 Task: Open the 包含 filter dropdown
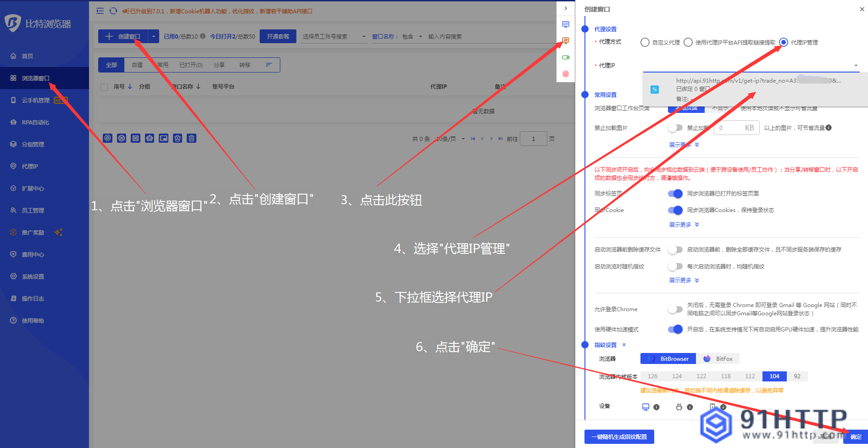click(412, 36)
